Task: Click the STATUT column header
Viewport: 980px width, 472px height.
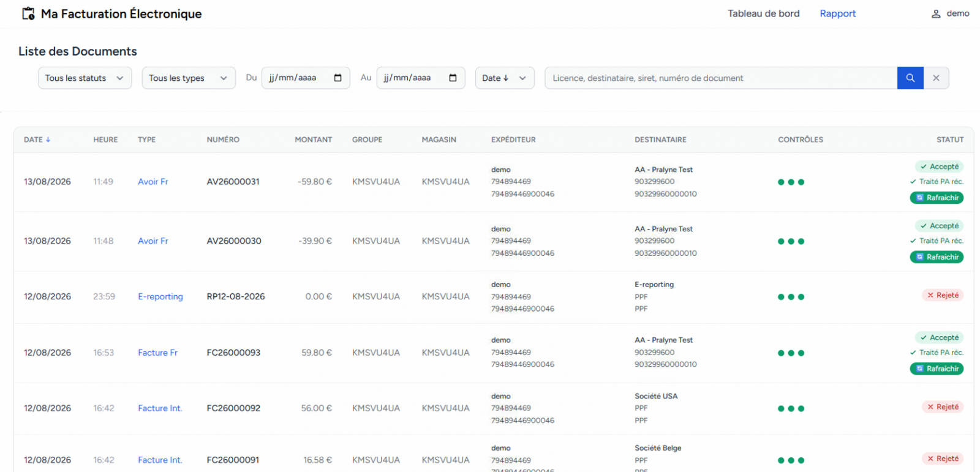Action: pos(950,140)
